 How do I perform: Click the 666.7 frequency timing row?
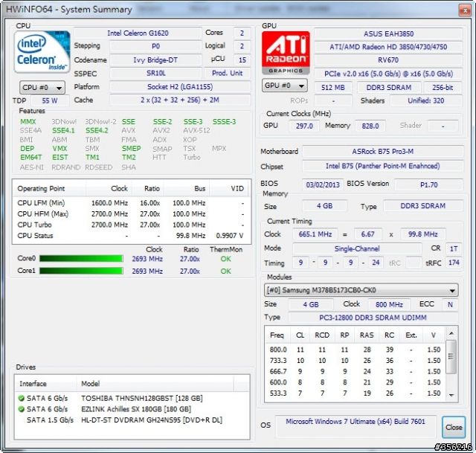pos(356,371)
